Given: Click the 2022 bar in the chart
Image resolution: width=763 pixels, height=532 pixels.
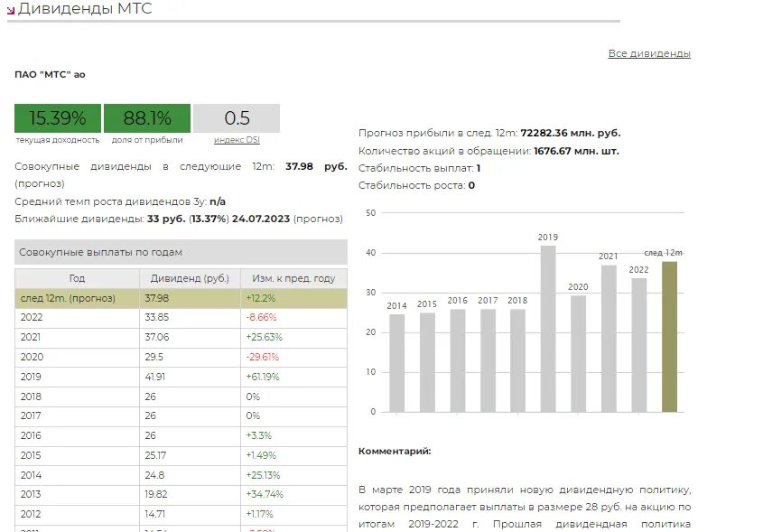Looking at the screenshot, I should pos(639,345).
